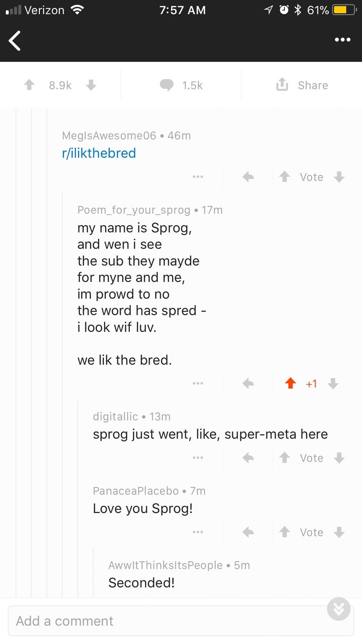362x644 pixels.
Task: Upvote PanaceaPlacebo's comment
Action: click(x=285, y=532)
